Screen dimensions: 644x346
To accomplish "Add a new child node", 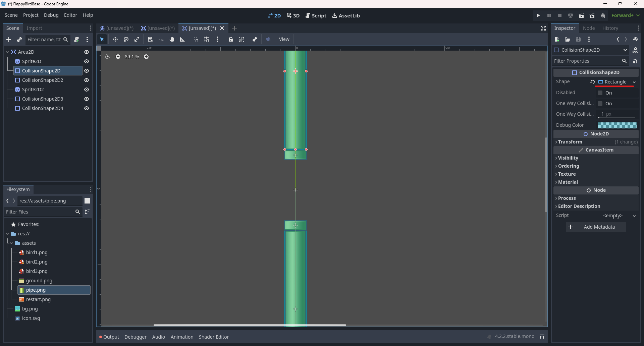I will 9,40.
